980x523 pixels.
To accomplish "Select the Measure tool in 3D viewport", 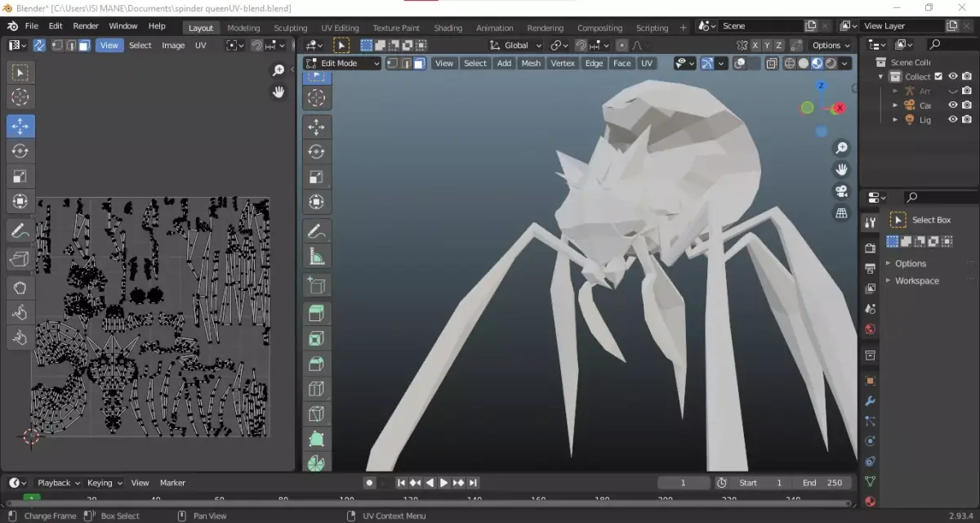I will [x=316, y=257].
